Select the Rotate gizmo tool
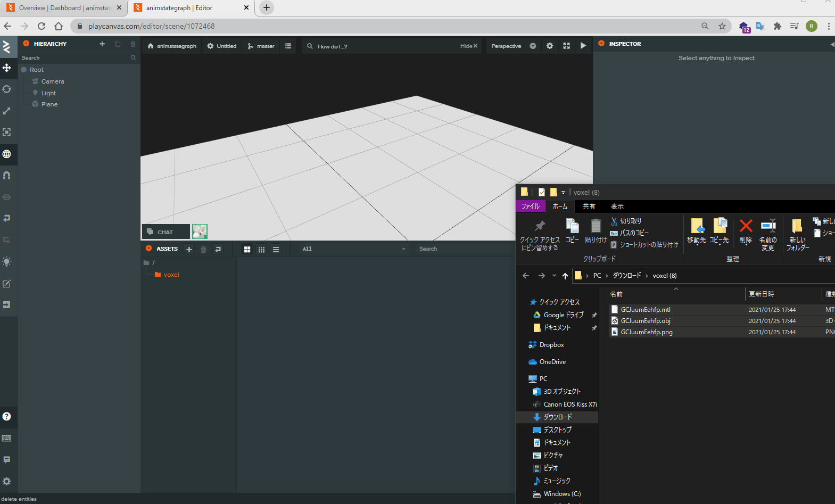Viewport: 835px width, 504px height. pos(7,89)
